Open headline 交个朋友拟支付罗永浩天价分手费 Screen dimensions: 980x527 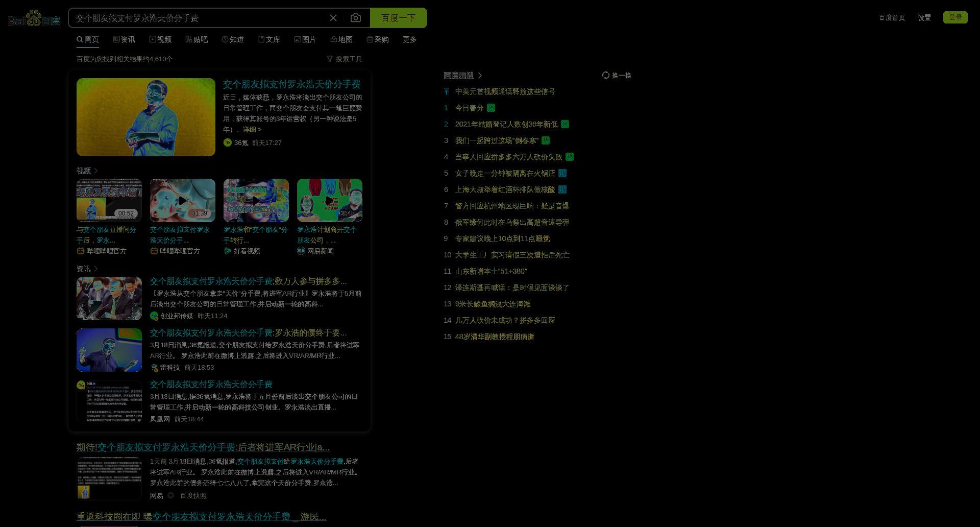pyautogui.click(x=292, y=84)
